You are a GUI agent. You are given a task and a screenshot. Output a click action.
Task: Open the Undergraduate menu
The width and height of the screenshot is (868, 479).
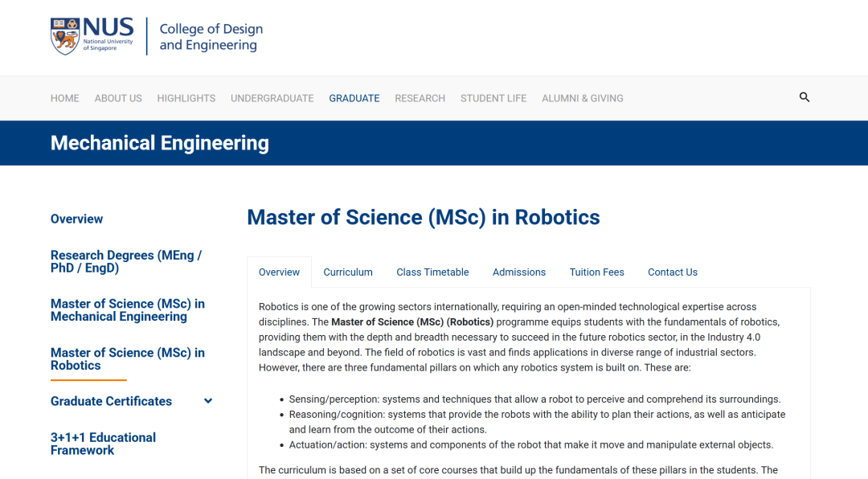272,98
